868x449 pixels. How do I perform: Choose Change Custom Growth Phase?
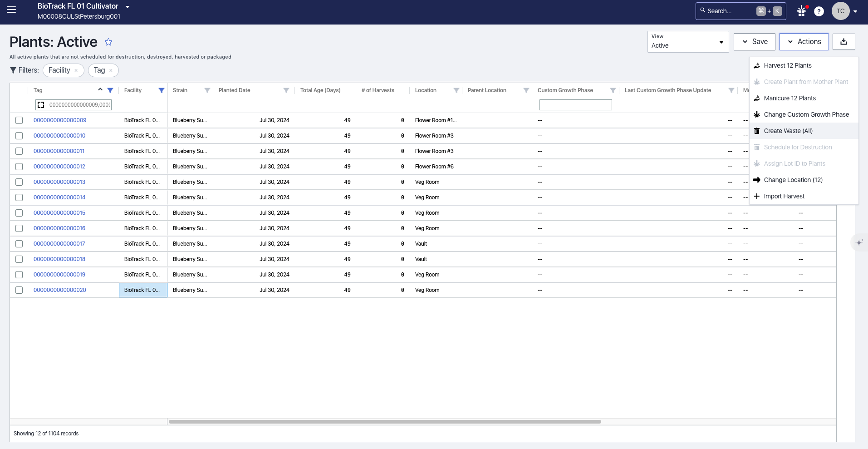[804, 114]
